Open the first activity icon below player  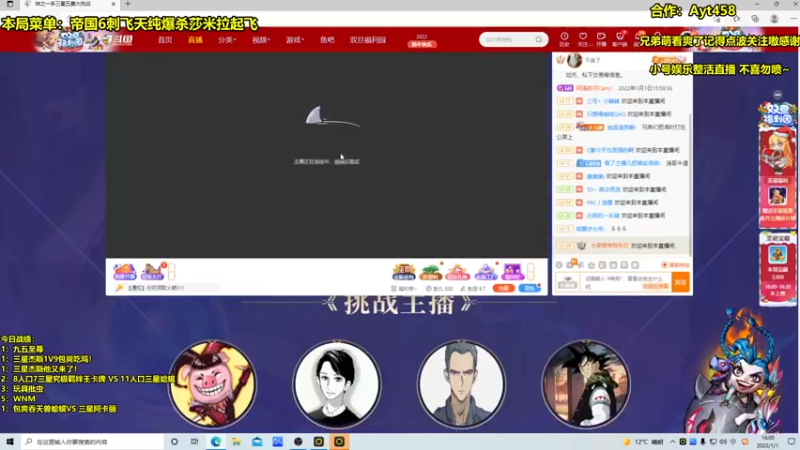click(124, 271)
